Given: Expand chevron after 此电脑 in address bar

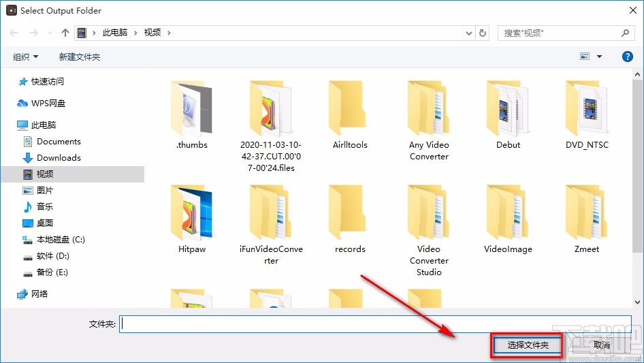Looking at the screenshot, I should point(135,33).
